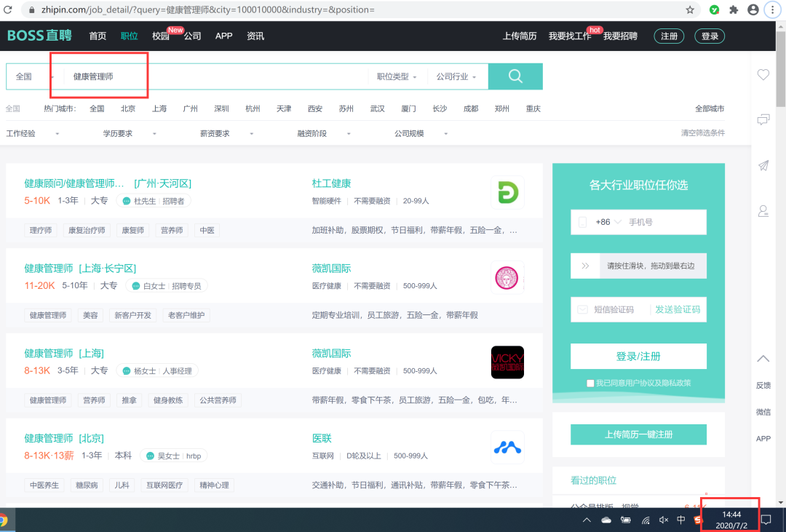Select the 职位 nav tab

130,36
